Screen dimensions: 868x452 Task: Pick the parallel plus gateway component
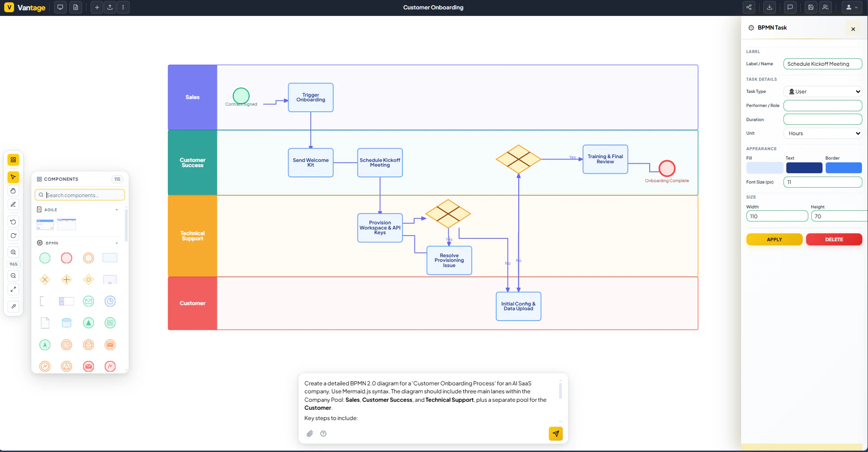point(67,280)
